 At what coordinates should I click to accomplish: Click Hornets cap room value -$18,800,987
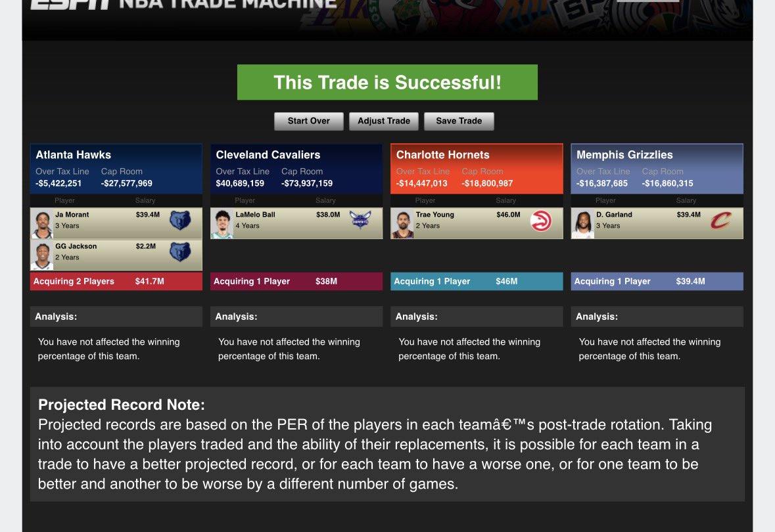[487, 183]
